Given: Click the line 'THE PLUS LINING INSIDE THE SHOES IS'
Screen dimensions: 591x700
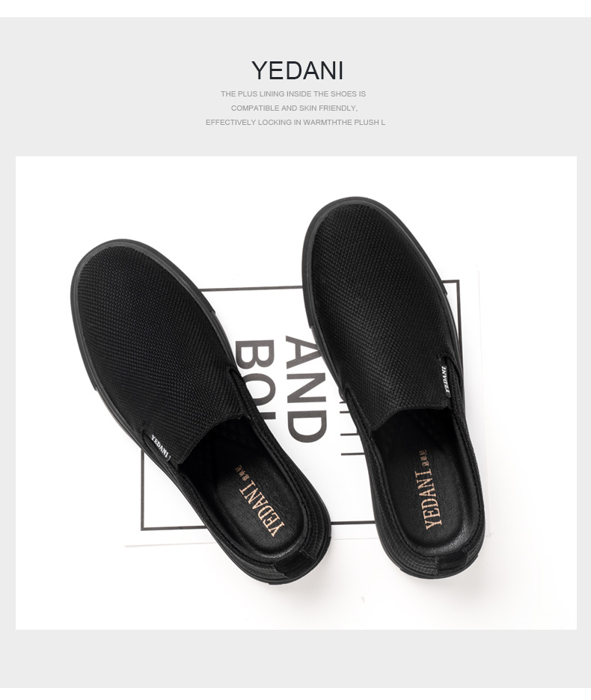Looking at the screenshot, I should pyautogui.click(x=293, y=93).
